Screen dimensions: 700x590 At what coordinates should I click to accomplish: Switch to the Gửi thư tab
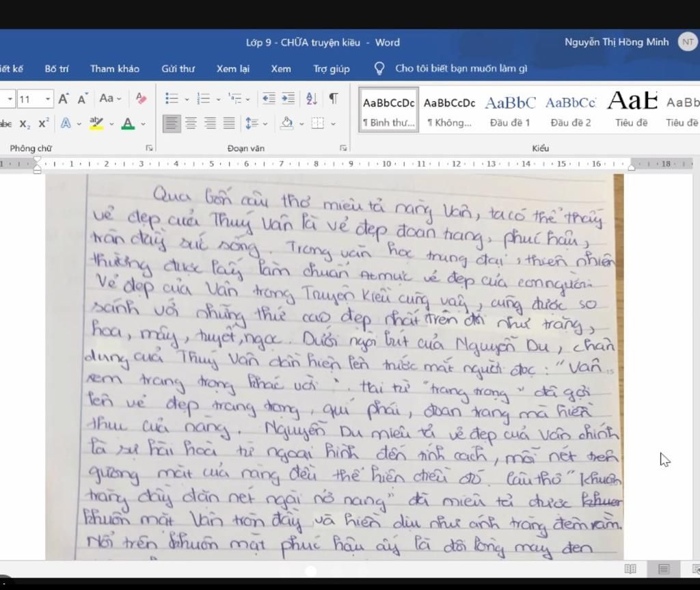[x=178, y=69]
